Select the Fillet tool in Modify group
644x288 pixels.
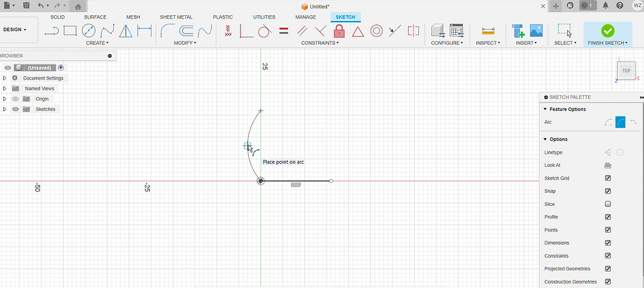pos(167,30)
